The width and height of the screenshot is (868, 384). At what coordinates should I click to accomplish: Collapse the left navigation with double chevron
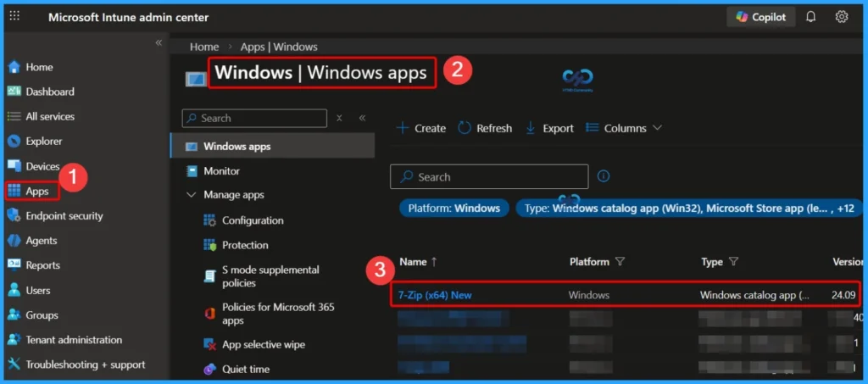point(159,42)
